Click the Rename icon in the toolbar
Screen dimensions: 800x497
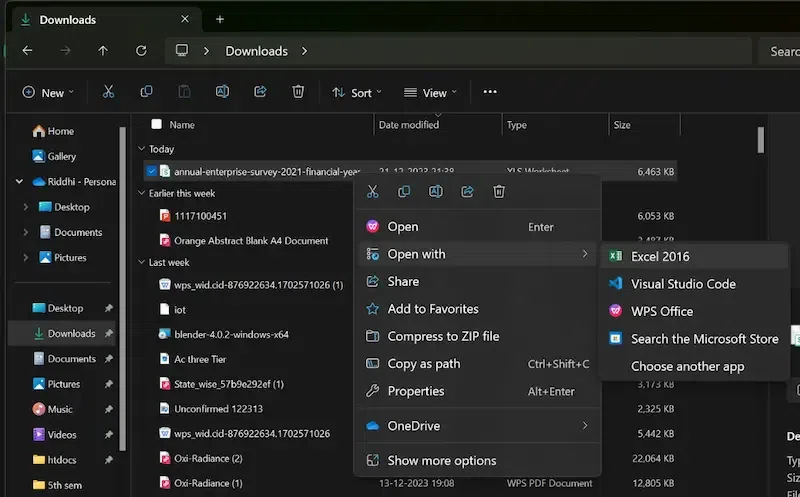coord(222,92)
